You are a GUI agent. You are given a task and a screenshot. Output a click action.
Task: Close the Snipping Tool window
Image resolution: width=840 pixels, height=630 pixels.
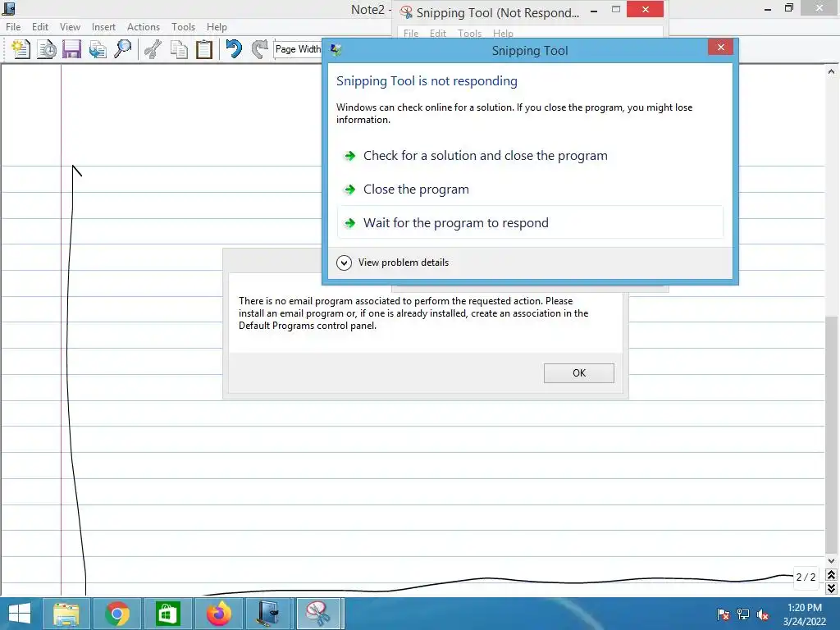pos(645,10)
